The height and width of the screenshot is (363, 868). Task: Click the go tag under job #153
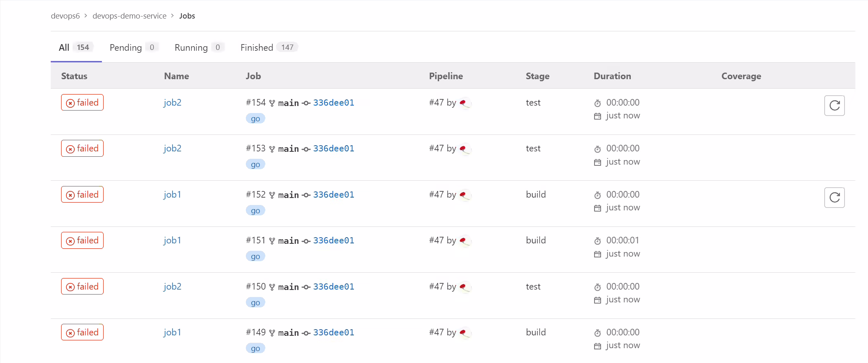tap(255, 165)
